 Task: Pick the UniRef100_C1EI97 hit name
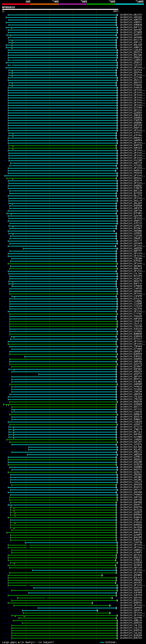click(x=131, y=65)
